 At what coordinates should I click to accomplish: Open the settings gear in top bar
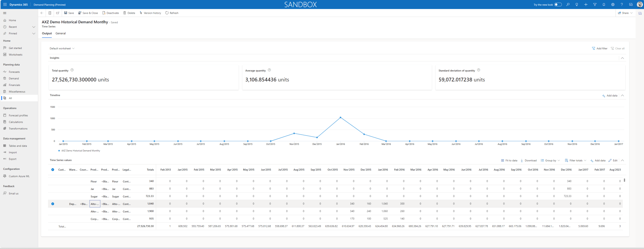coord(613,4)
